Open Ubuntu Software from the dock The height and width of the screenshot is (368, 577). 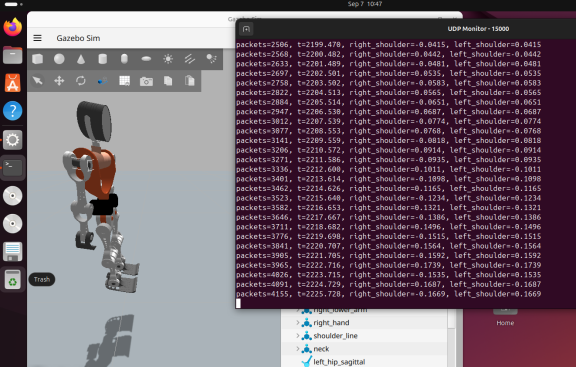[x=13, y=83]
